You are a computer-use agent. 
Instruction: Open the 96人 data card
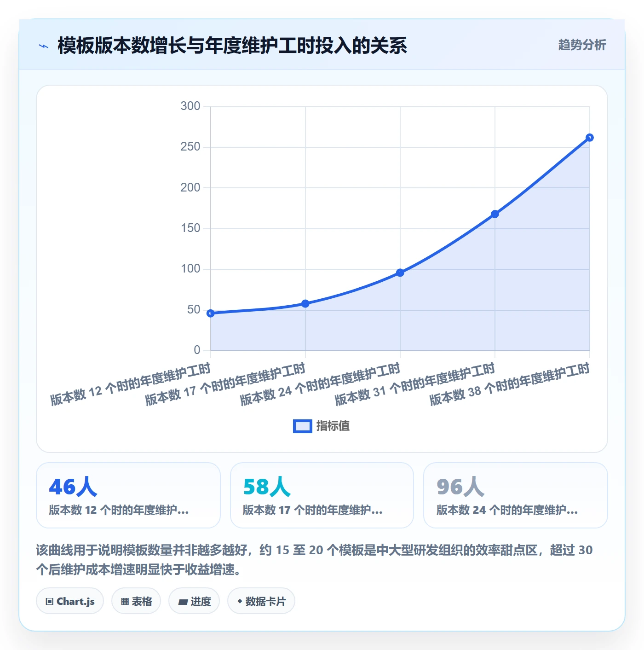pyautogui.click(x=516, y=495)
